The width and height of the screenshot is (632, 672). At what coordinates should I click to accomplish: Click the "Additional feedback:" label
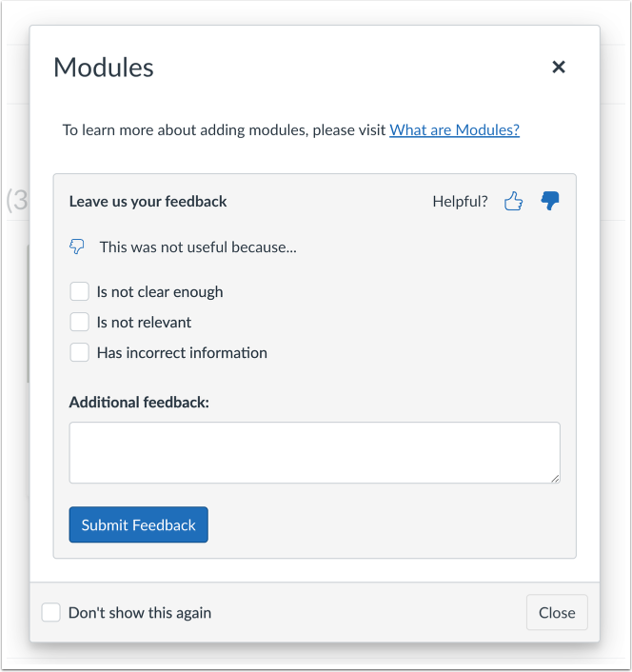coord(139,402)
